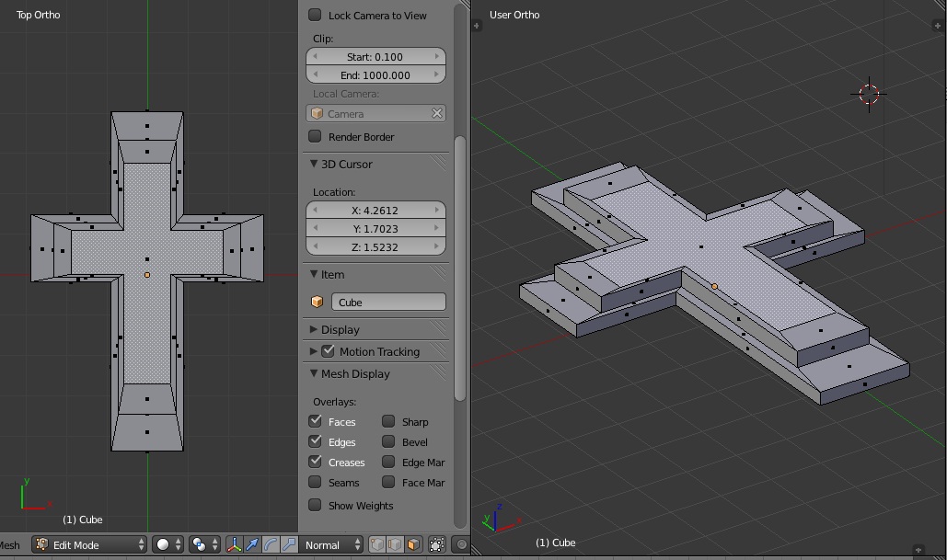Enable Lock Camera to View
The image size is (947, 560).
coord(316,15)
